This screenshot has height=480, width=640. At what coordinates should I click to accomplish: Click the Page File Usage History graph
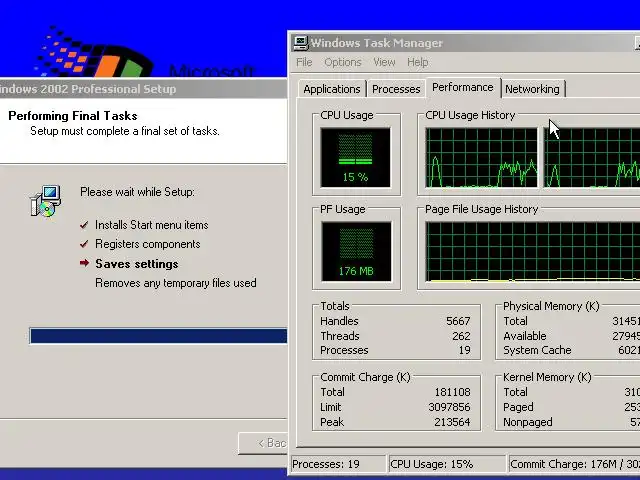click(533, 252)
